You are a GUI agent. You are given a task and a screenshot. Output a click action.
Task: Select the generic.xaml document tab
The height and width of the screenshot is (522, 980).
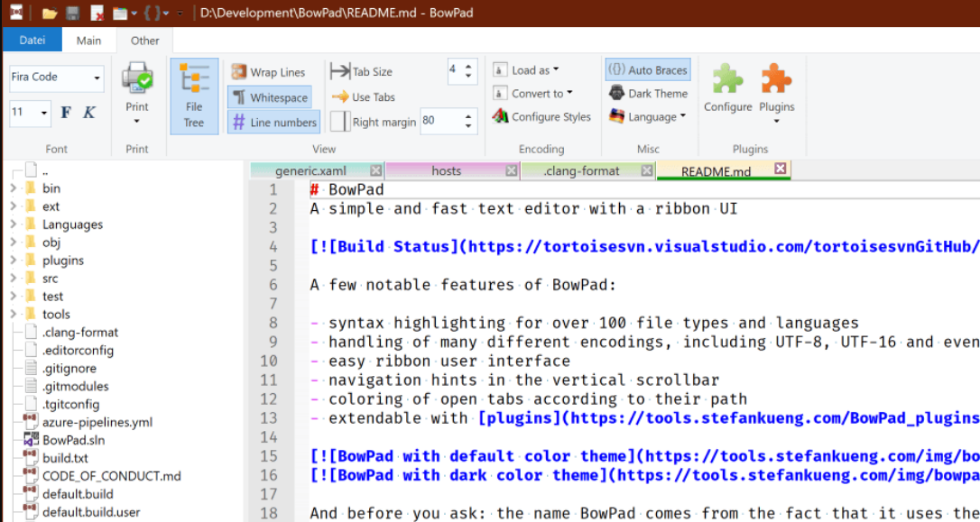pos(310,171)
